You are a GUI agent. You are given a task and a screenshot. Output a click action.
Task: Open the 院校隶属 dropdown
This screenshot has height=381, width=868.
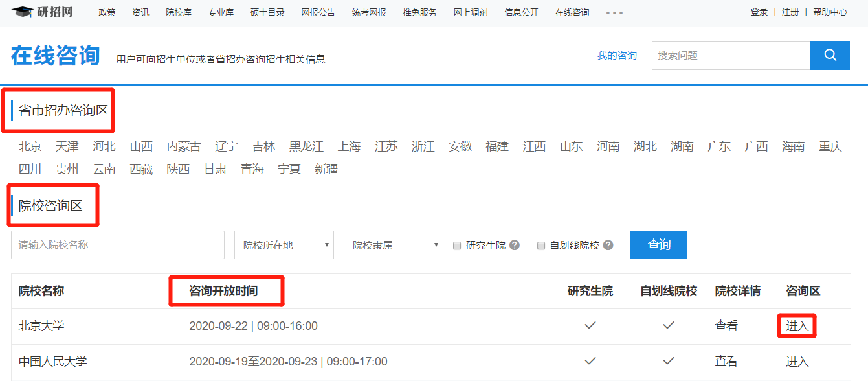[393, 245]
